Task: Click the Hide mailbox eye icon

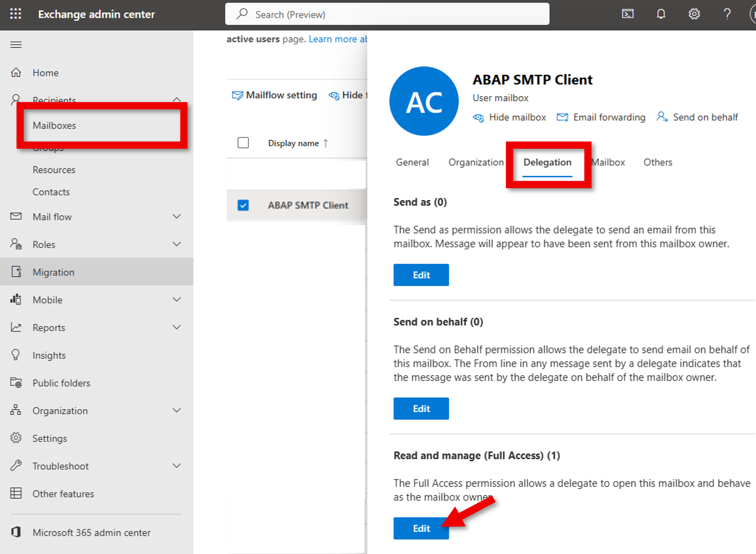Action: (478, 118)
